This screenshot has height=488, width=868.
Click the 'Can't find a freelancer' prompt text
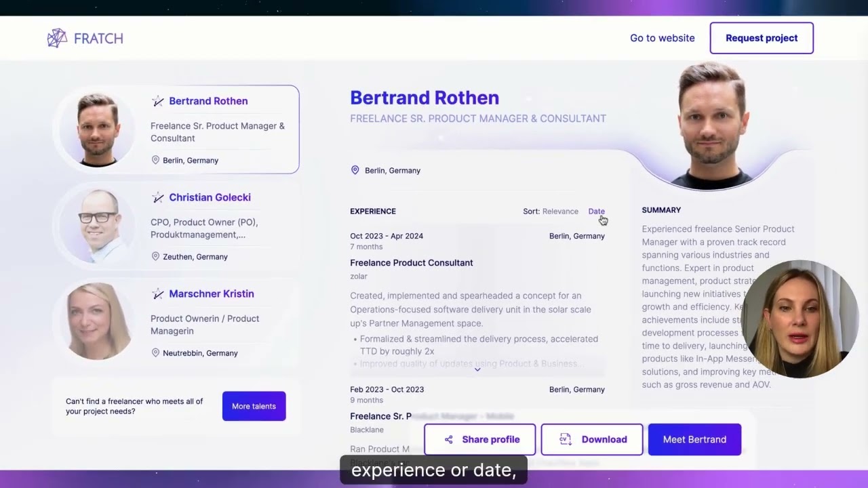(134, 406)
